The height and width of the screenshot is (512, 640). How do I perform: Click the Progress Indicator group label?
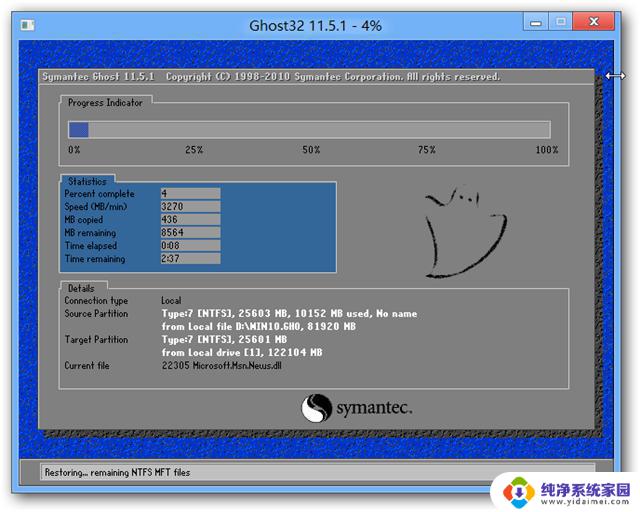point(105,102)
